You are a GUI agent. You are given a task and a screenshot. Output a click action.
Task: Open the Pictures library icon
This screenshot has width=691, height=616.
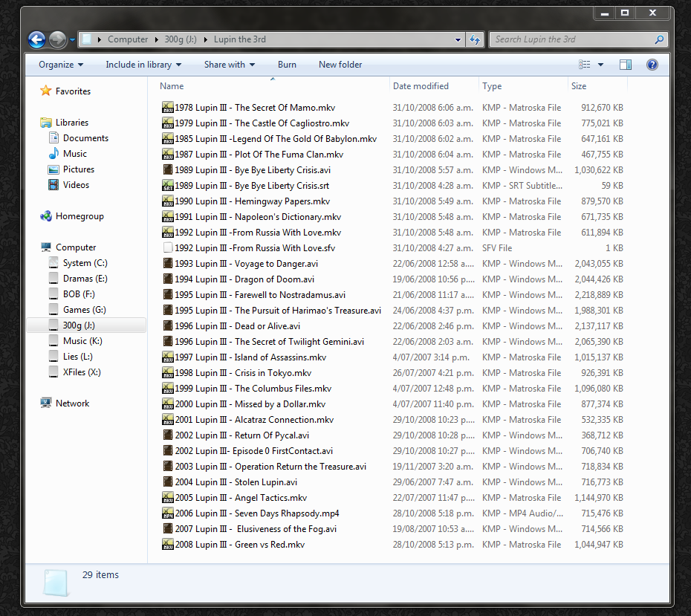pyautogui.click(x=53, y=169)
